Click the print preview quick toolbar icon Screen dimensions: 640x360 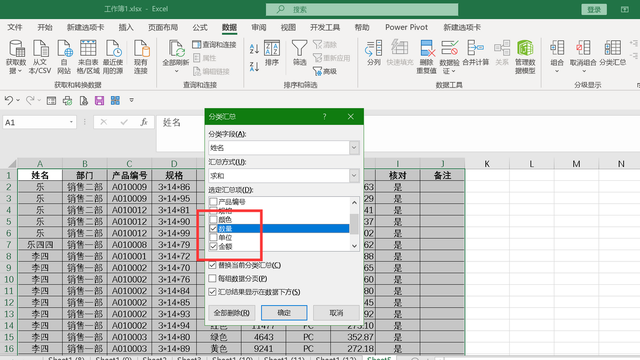[x=83, y=100]
